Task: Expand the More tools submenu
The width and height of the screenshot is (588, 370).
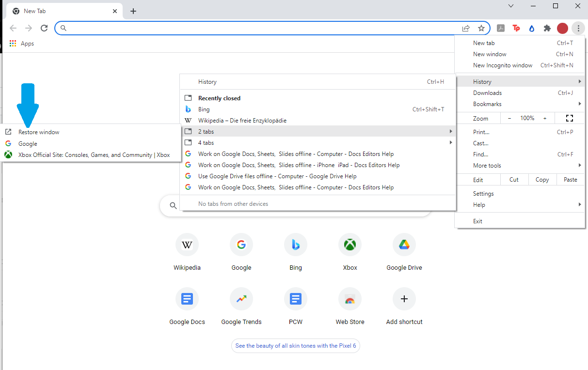Action: (487, 165)
